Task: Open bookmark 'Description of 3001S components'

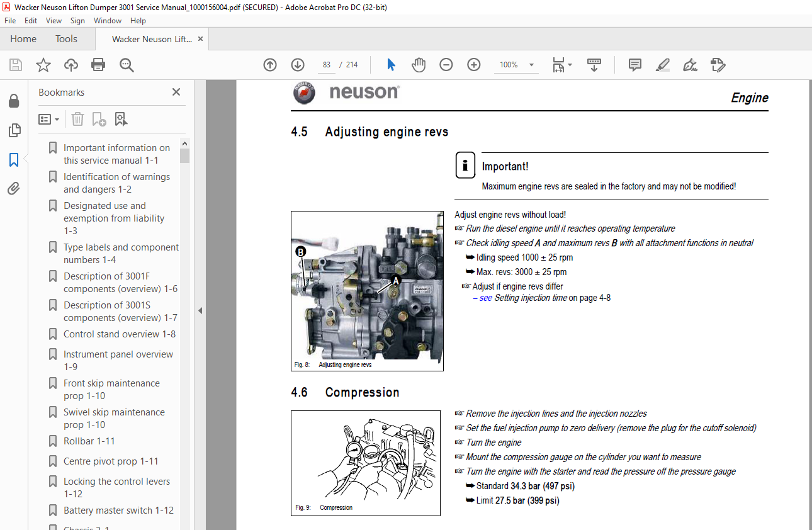Action: (120, 312)
